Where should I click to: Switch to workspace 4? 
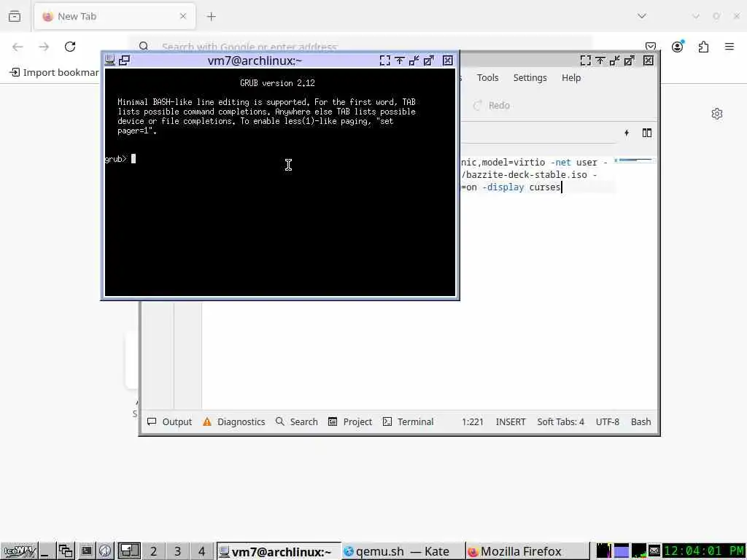(201, 551)
